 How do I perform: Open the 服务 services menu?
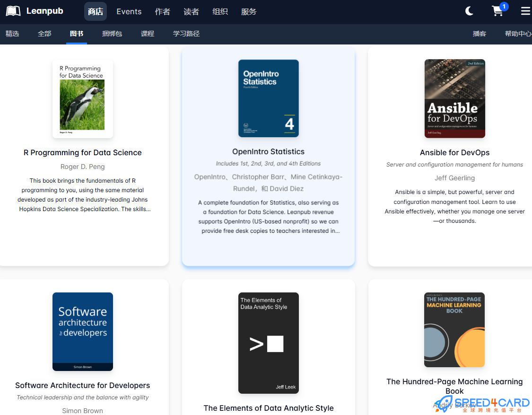(x=249, y=11)
